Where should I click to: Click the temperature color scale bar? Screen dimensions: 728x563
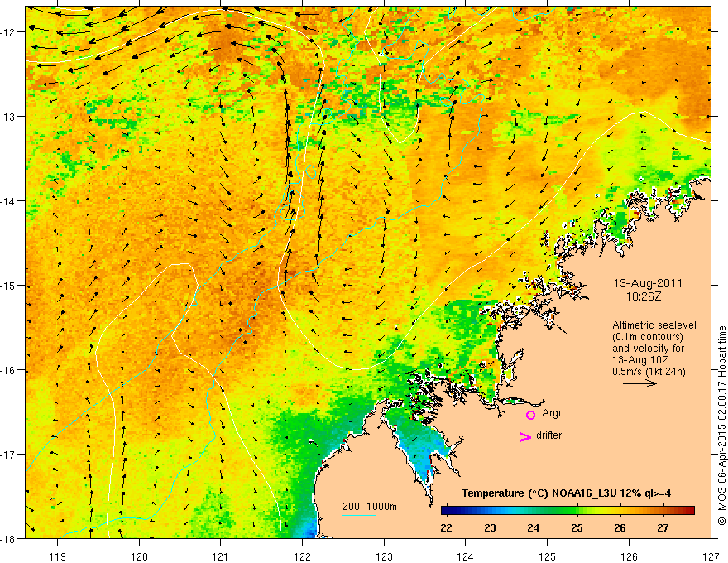click(x=568, y=511)
